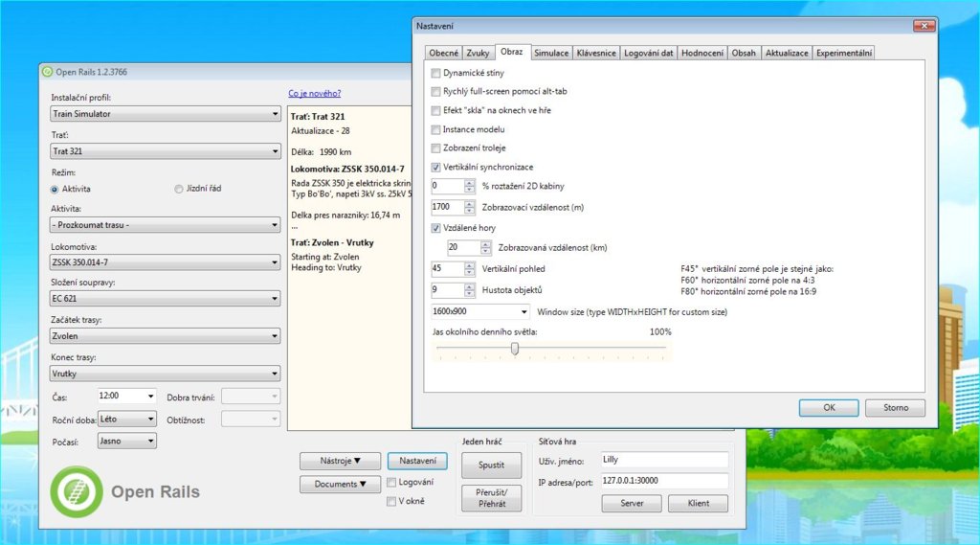Viewport: 980px width, 545px height.
Task: Uncheck Vzdálené hory option
Action: click(435, 228)
